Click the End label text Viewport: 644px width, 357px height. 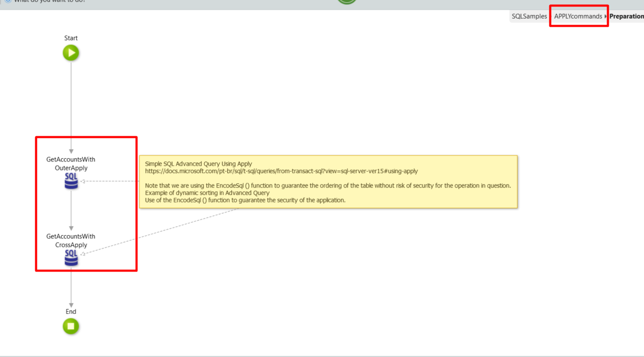pos(71,312)
